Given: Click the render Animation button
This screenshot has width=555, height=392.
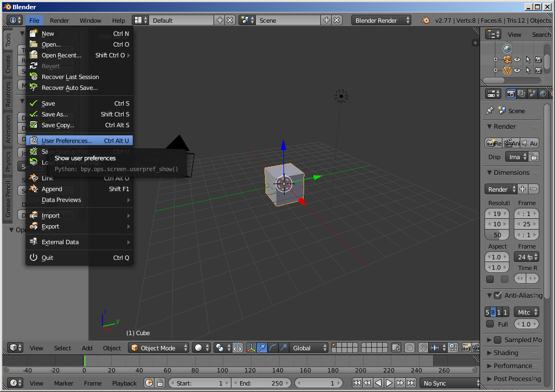Looking at the screenshot, I should point(512,143).
